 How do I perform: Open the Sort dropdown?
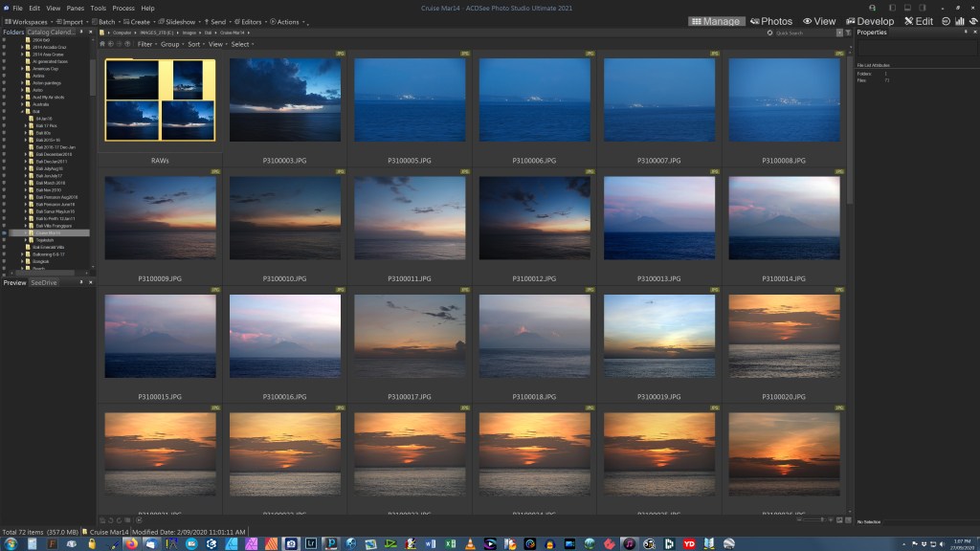[x=195, y=44]
